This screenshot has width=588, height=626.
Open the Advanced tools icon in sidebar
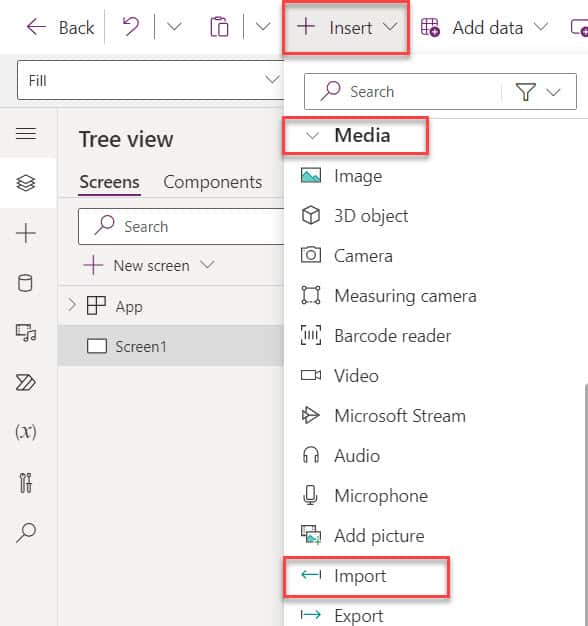26,482
